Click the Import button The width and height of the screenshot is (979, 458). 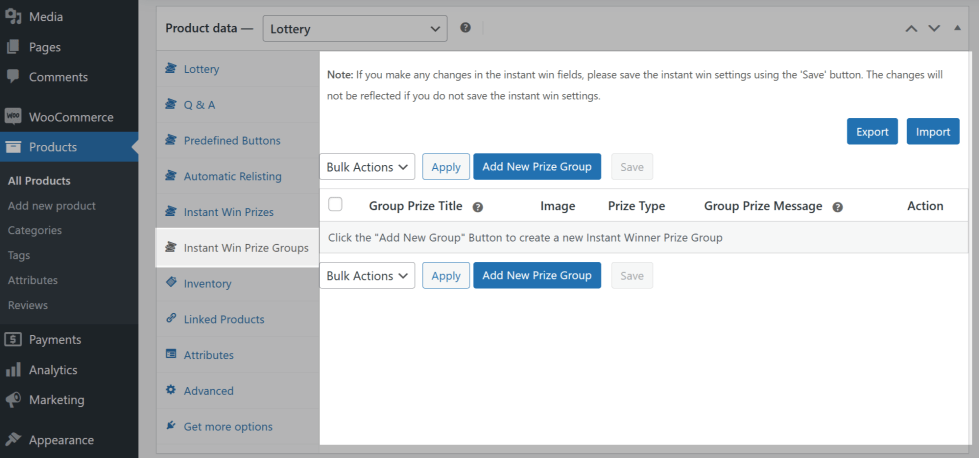933,132
